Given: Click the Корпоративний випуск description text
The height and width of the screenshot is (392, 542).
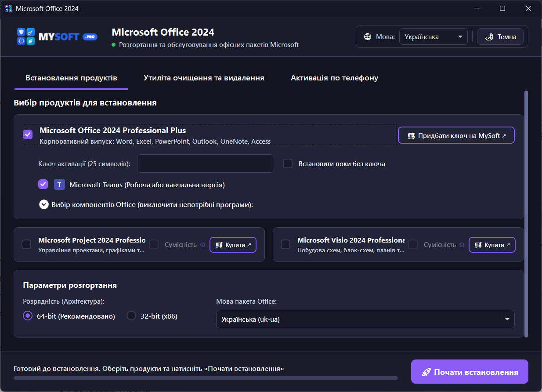Looking at the screenshot, I should 155,142.
